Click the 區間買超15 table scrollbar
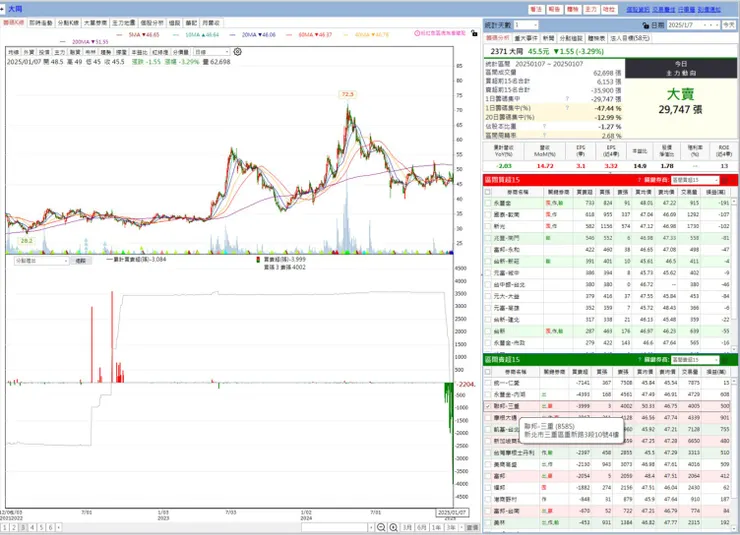 click(x=734, y=275)
